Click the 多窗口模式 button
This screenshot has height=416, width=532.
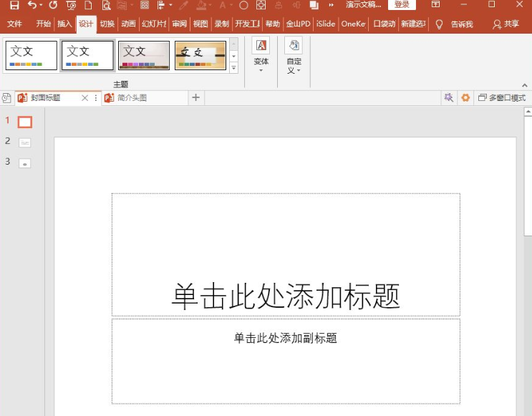tap(502, 97)
